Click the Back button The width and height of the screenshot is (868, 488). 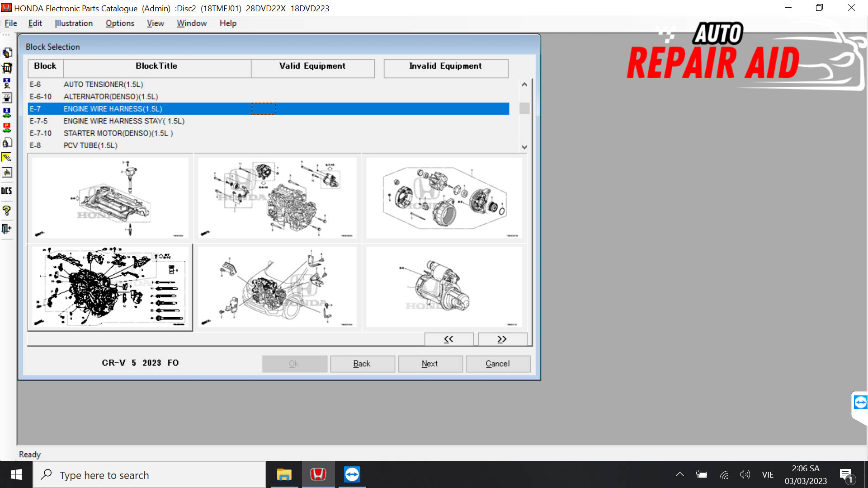pos(362,364)
